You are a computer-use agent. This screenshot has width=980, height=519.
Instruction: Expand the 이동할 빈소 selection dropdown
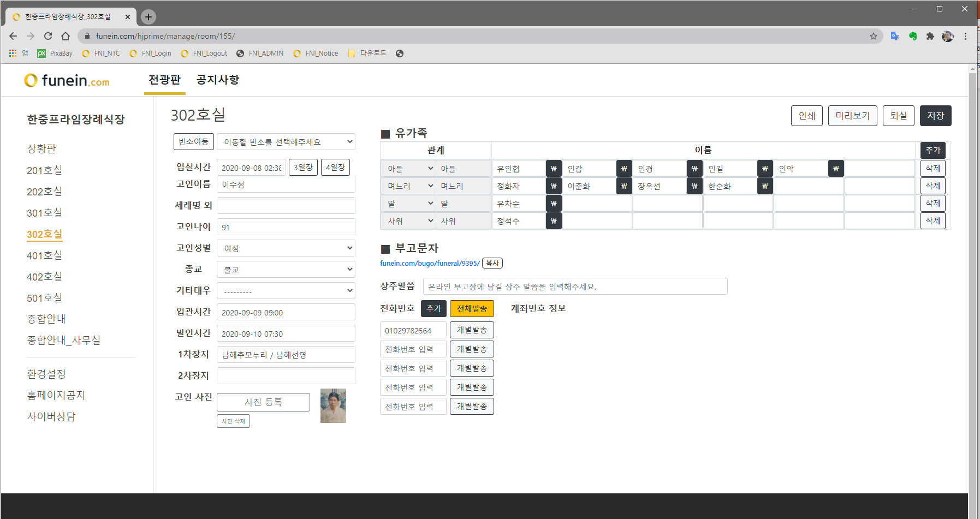pyautogui.click(x=286, y=142)
